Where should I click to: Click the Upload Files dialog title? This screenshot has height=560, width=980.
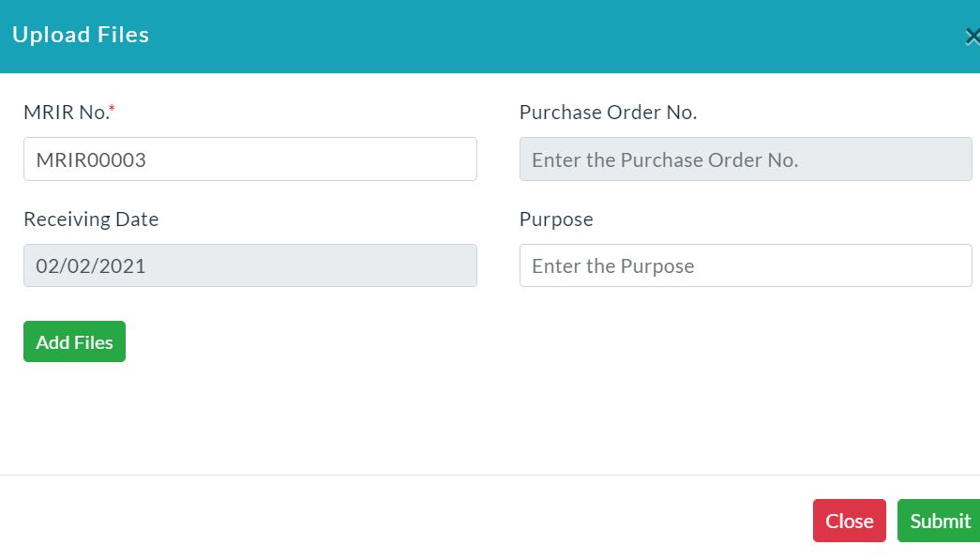81,35
